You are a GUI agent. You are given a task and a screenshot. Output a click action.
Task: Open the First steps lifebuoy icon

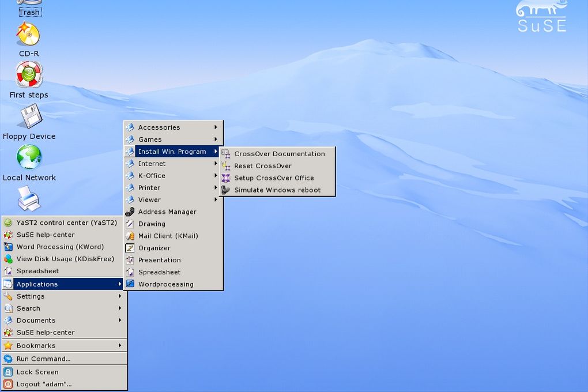(x=29, y=74)
